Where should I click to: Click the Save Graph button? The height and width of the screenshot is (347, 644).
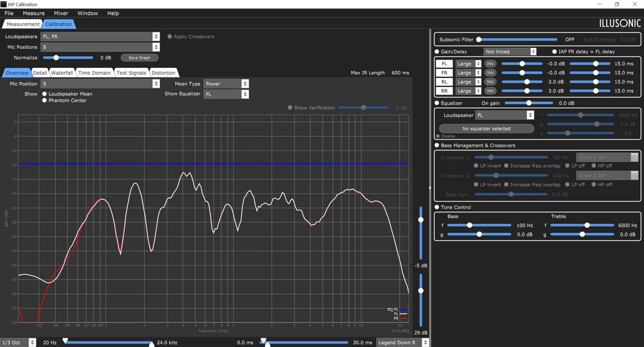[x=139, y=58]
